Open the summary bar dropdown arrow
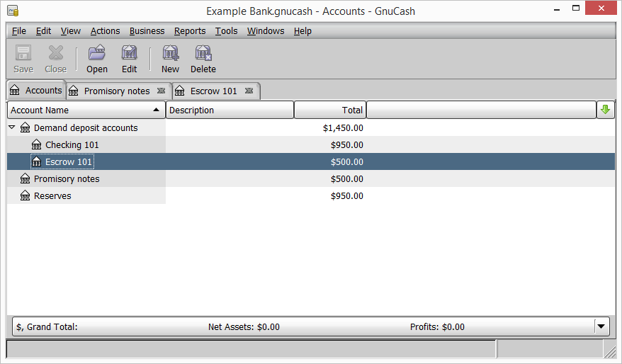The width and height of the screenshot is (622, 364). pyautogui.click(x=601, y=326)
